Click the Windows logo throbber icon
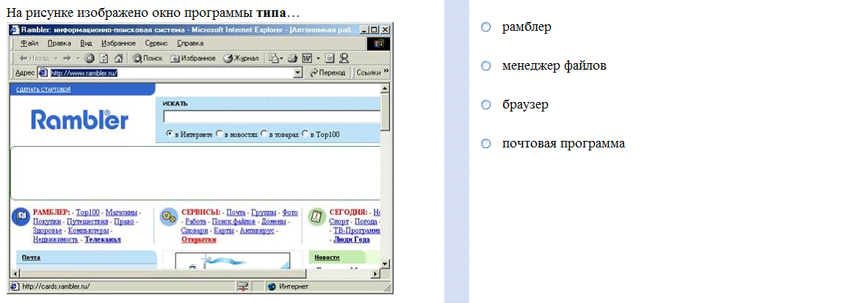 (x=379, y=43)
